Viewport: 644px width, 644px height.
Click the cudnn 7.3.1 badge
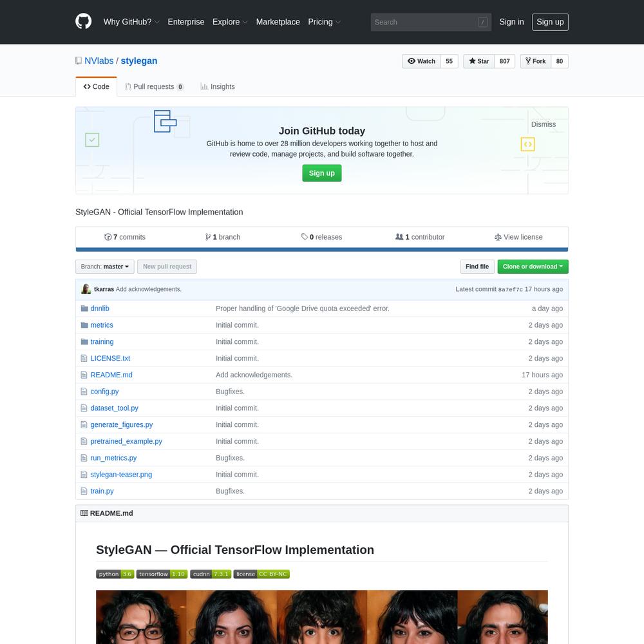click(211, 574)
